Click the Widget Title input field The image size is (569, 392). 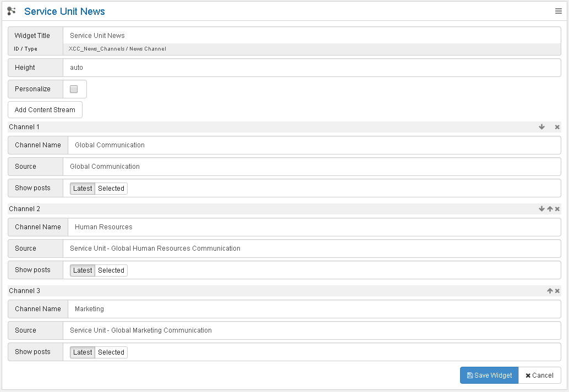click(311, 36)
